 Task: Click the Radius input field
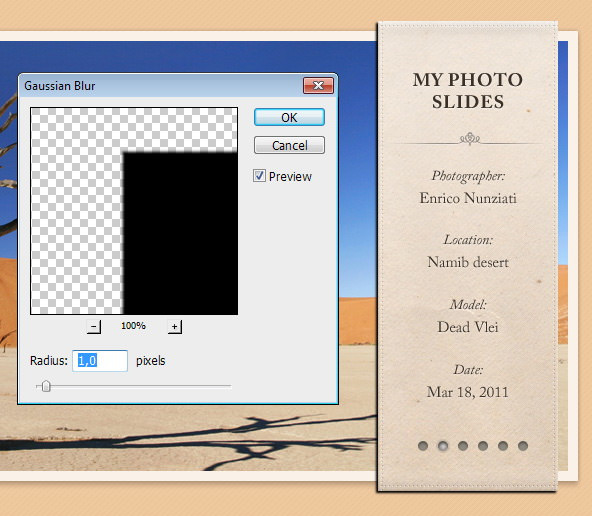[100, 361]
